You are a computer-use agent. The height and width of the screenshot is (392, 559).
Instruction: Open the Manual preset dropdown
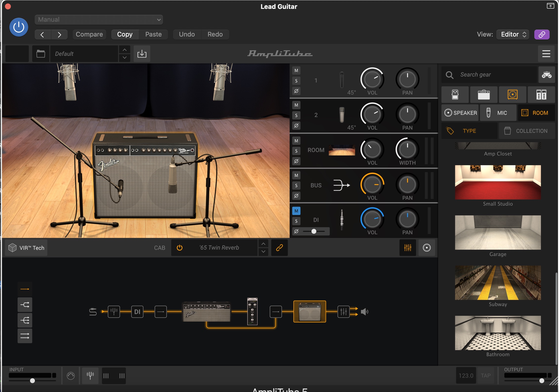(x=99, y=20)
